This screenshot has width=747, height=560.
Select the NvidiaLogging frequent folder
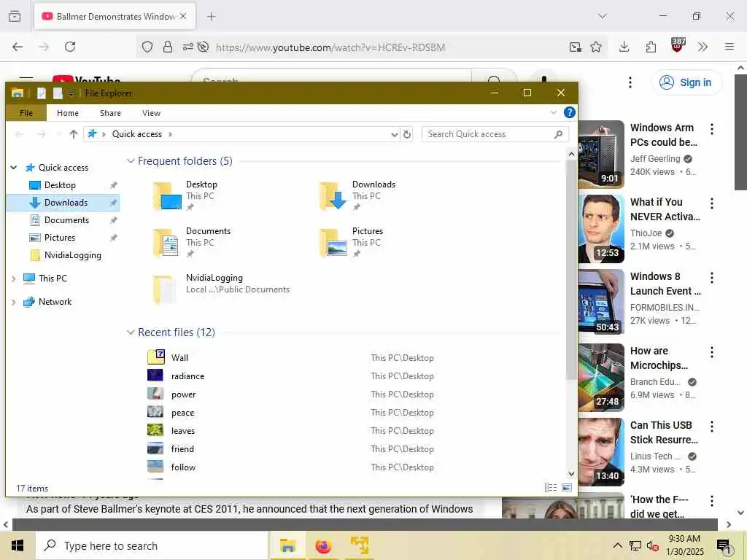[x=222, y=288]
